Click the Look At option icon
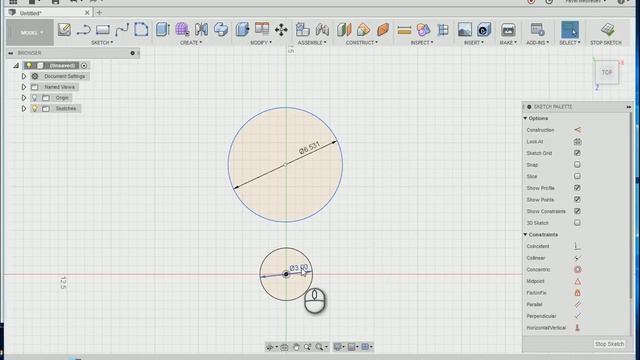Screen dimensions: 640x360 [x=577, y=142]
